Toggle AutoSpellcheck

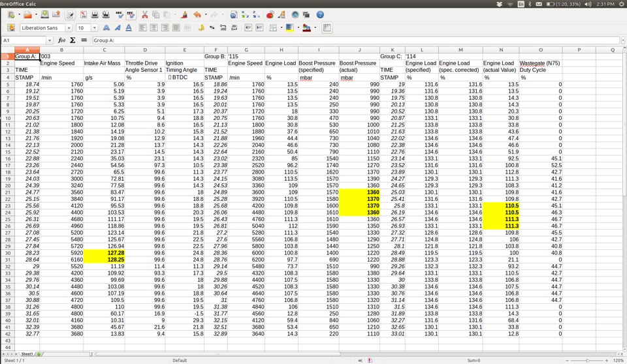[x=131, y=15]
